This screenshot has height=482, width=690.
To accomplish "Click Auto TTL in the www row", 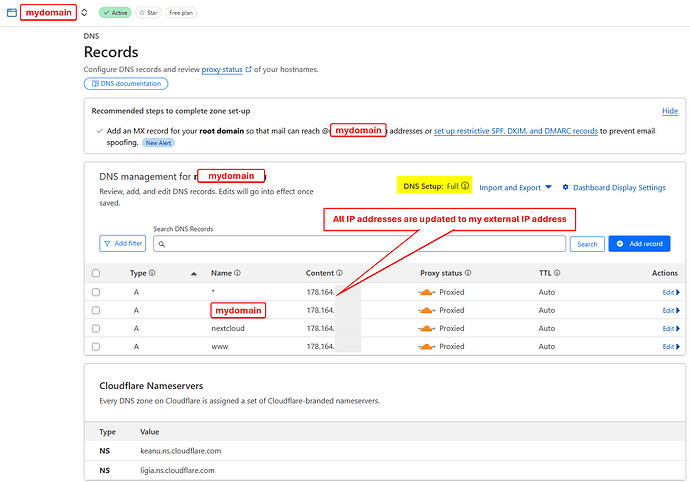I will tap(547, 347).
